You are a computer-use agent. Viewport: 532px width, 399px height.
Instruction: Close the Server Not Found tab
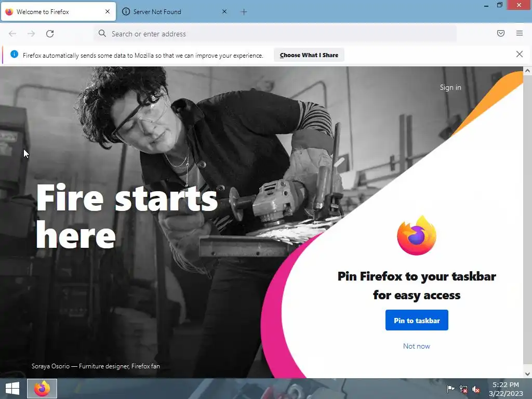coord(224,12)
